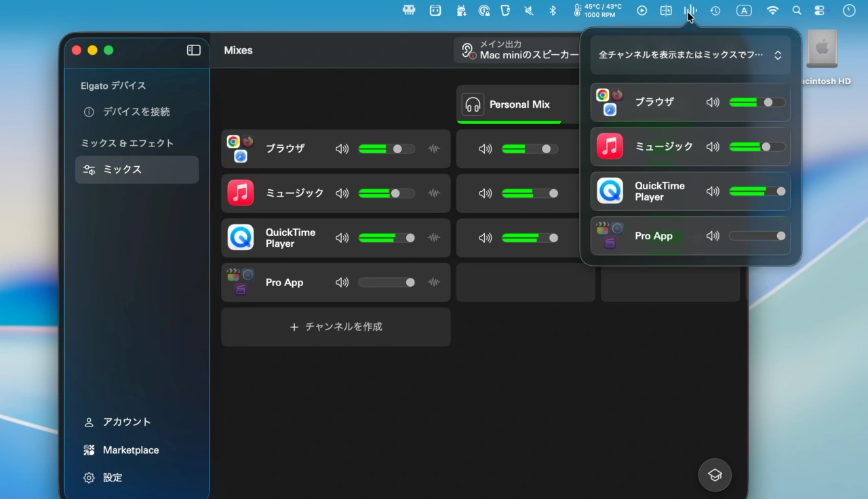Click the cube button at bottom right

pos(714,475)
